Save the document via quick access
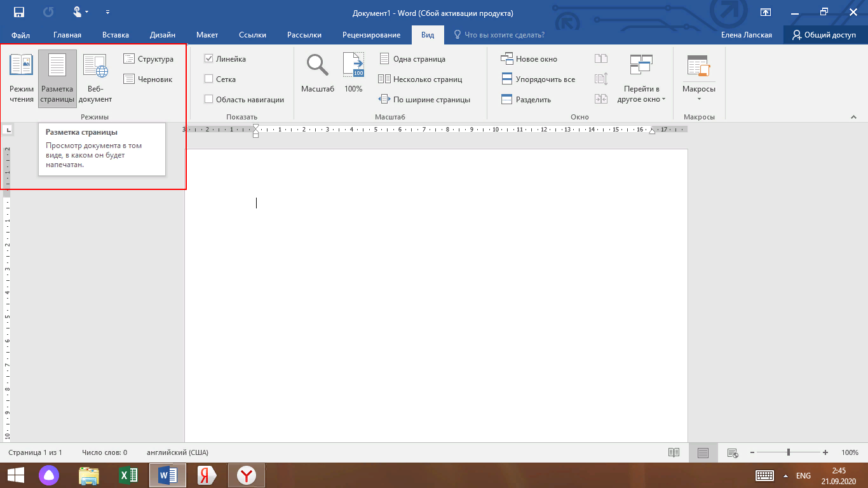Viewport: 868px width, 488px height. 19,12
